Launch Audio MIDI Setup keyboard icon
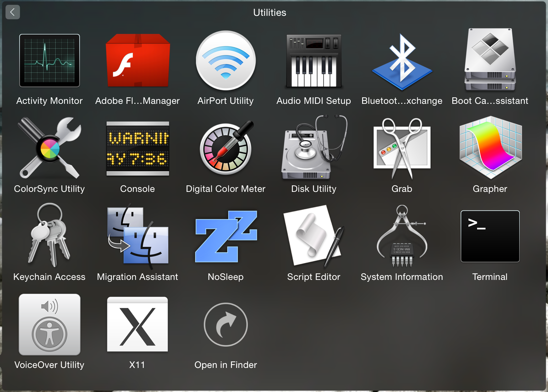Viewport: 548px width, 392px height. [314, 61]
